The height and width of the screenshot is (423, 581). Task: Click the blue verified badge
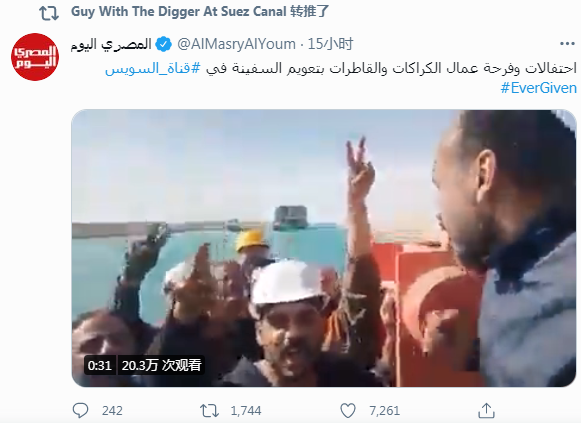pos(163,44)
